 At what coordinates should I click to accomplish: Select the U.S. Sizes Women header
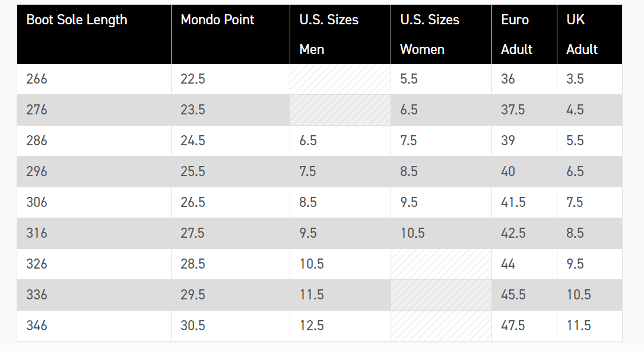(430, 34)
